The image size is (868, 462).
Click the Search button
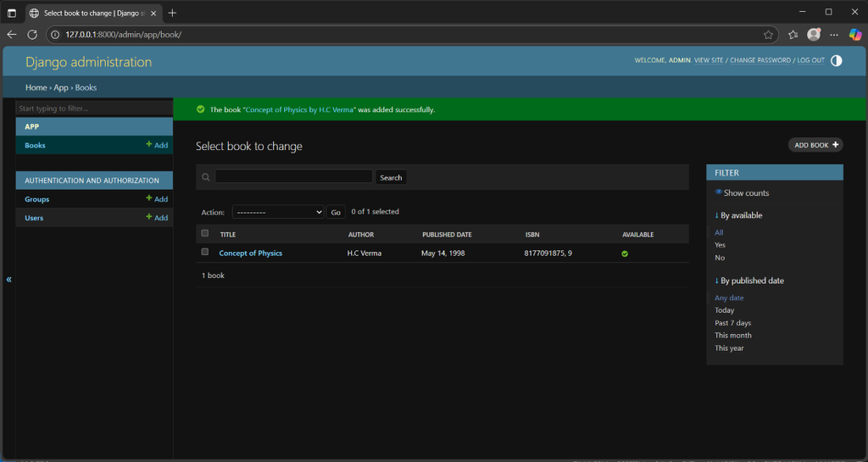pyautogui.click(x=391, y=178)
